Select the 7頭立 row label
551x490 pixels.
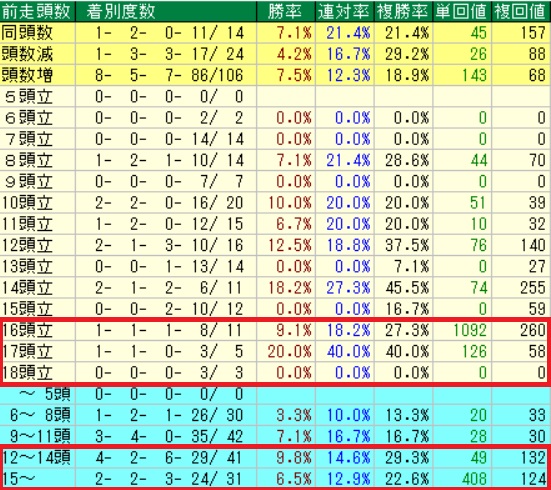tap(29, 139)
